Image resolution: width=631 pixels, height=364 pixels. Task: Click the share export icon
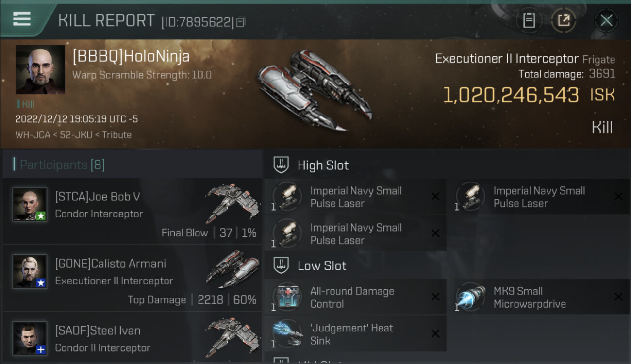564,20
